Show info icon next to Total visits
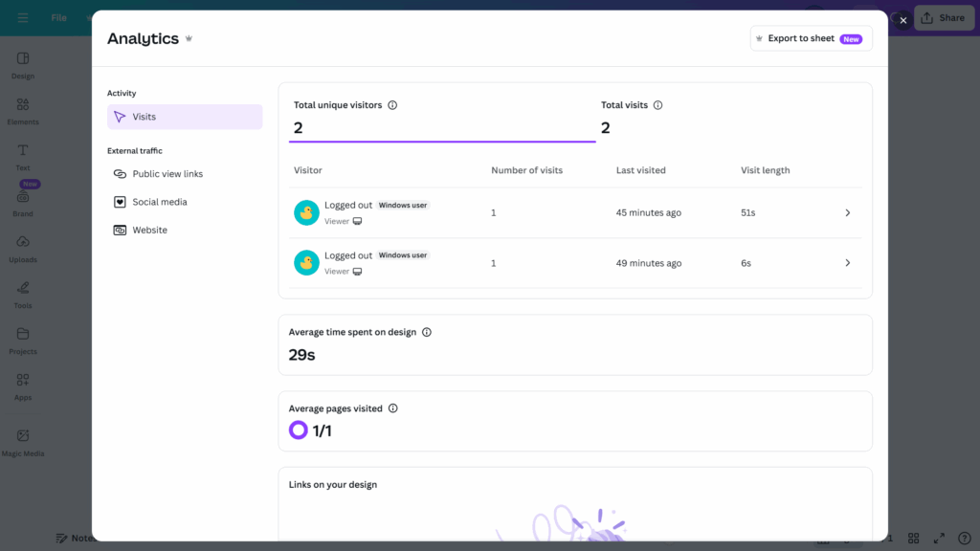The height and width of the screenshot is (551, 980). tap(657, 105)
